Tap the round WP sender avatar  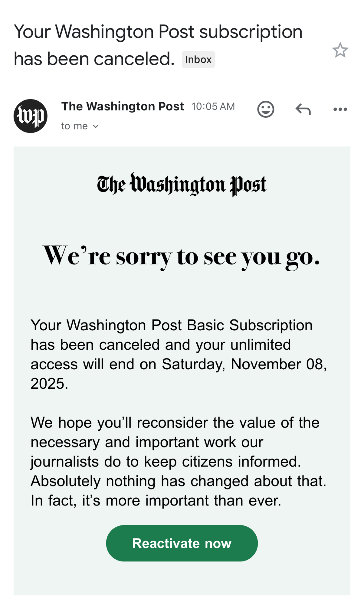31,116
